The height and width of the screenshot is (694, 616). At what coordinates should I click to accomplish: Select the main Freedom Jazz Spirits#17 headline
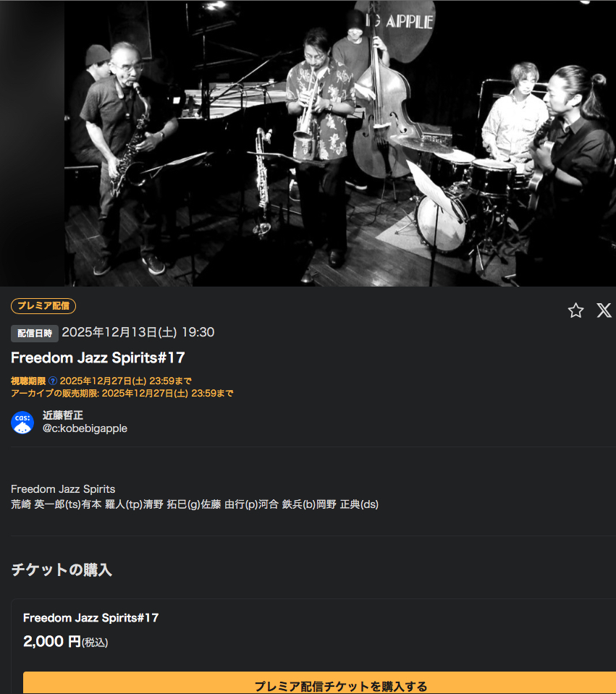point(98,357)
